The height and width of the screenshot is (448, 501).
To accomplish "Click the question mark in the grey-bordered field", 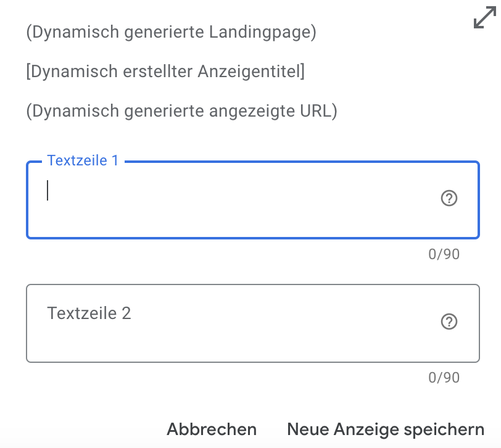I will click(x=449, y=321).
